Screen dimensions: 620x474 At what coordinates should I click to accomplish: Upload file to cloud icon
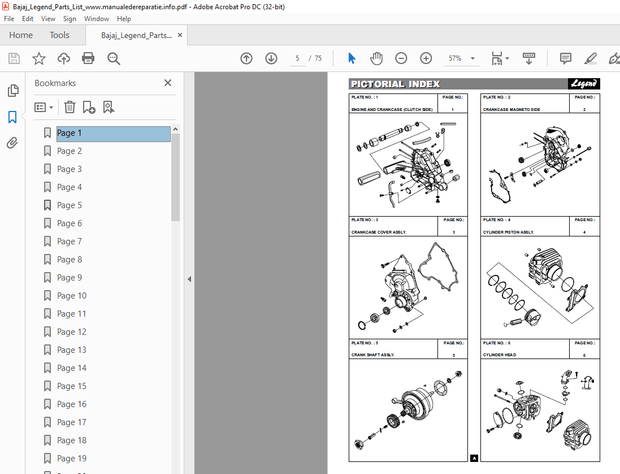pos(64,59)
